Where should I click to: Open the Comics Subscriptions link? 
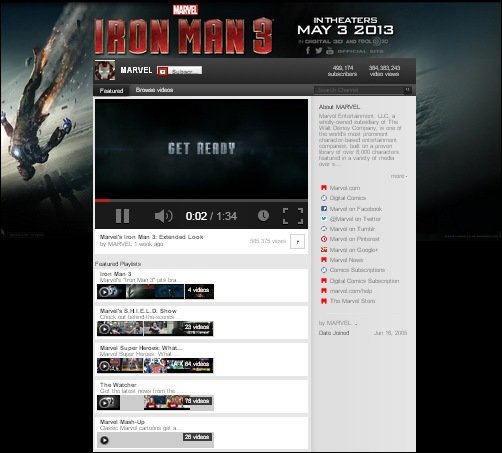[357, 270]
